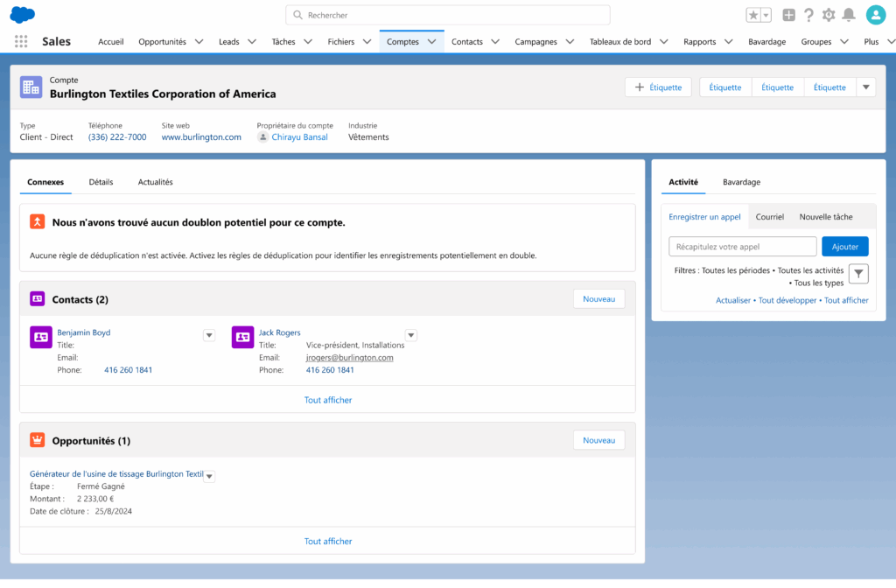Go to the Accueil nav tab
The height and width of the screenshot is (588, 896).
point(111,42)
